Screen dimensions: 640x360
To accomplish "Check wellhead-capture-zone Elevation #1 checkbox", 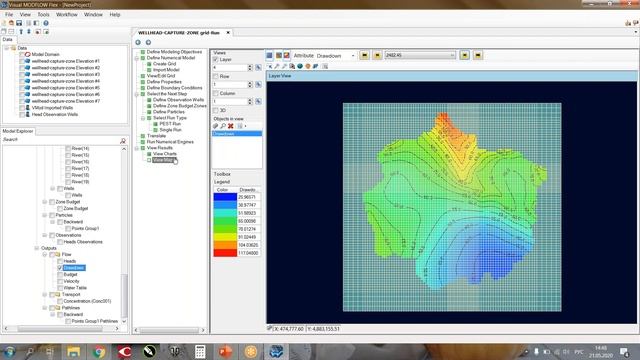I will click(x=22, y=61).
